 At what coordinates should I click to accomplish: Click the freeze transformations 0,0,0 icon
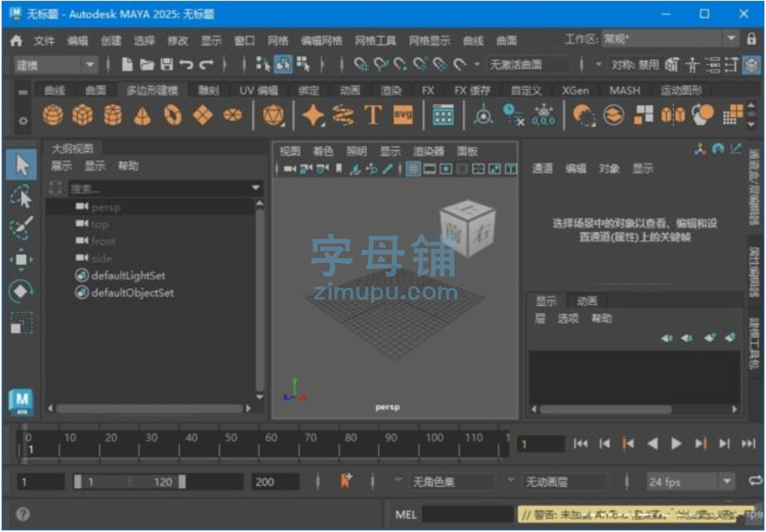coord(543,115)
